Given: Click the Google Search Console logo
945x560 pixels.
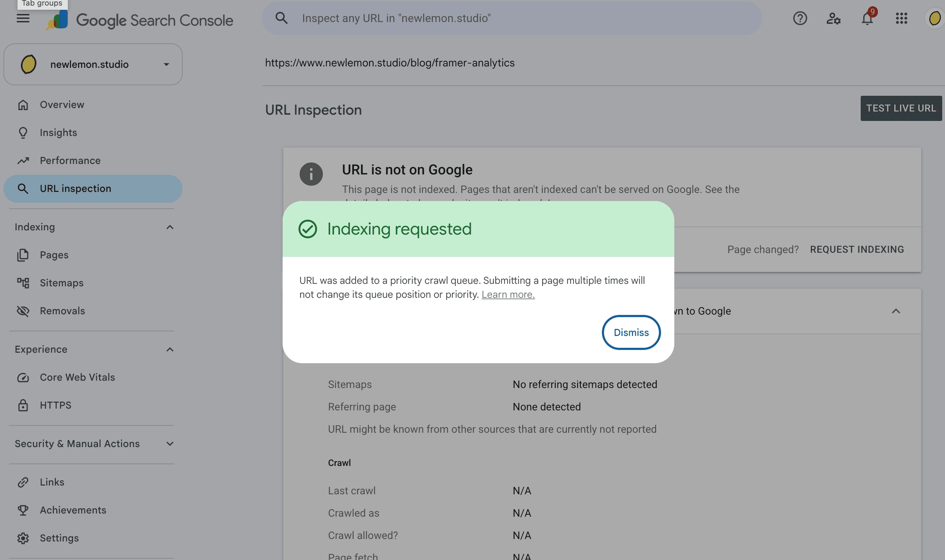Looking at the screenshot, I should click(x=139, y=20).
